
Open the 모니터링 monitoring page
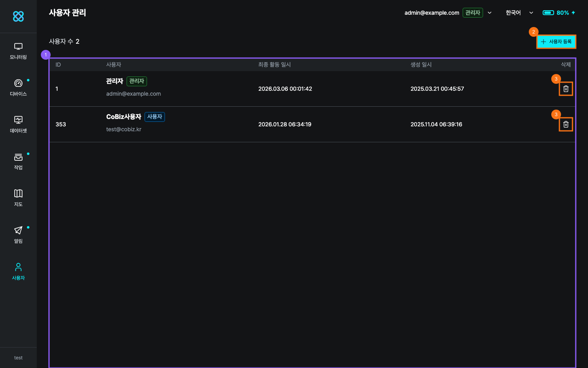(18, 51)
